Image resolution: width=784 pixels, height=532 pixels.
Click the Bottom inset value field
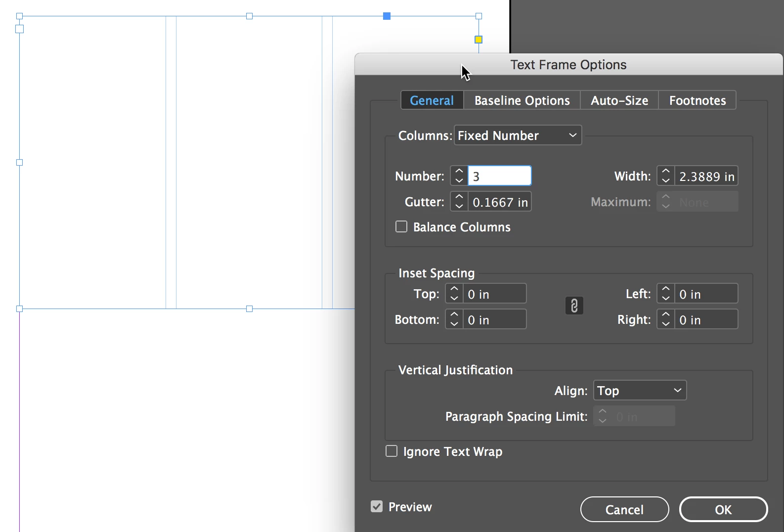[495, 319]
